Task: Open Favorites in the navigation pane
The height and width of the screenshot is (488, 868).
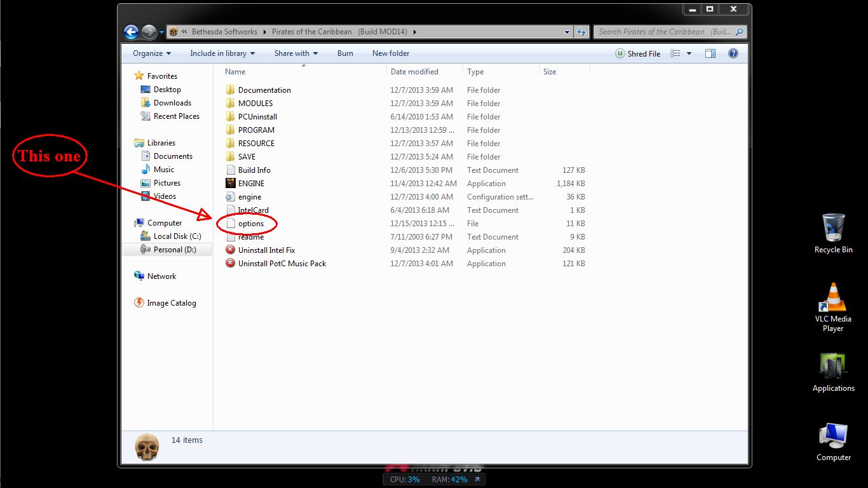Action: 162,76
